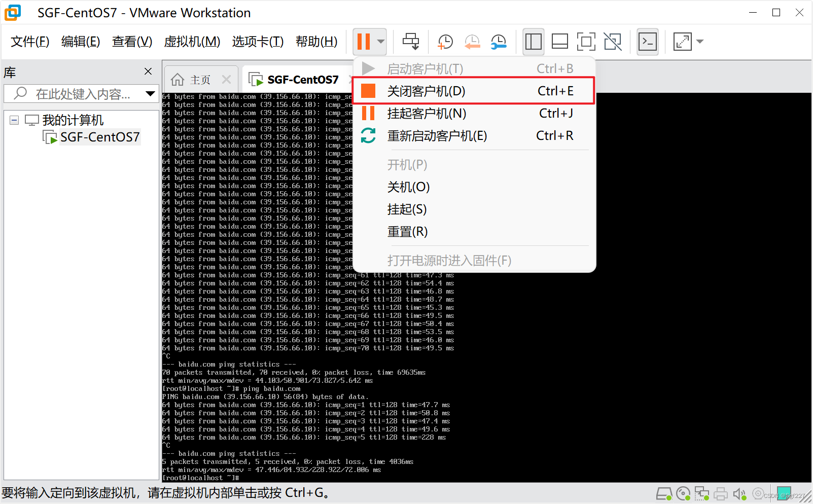
Task: Select 重新启动客户机(E) menu entry
Action: pyautogui.click(x=474, y=135)
